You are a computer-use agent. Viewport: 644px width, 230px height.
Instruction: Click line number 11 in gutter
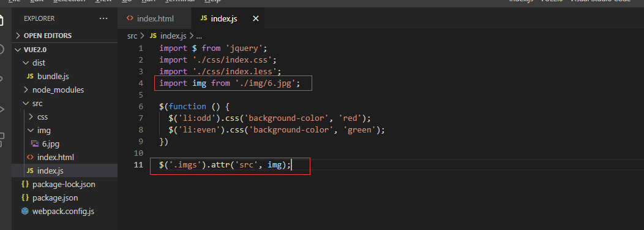pyautogui.click(x=139, y=165)
